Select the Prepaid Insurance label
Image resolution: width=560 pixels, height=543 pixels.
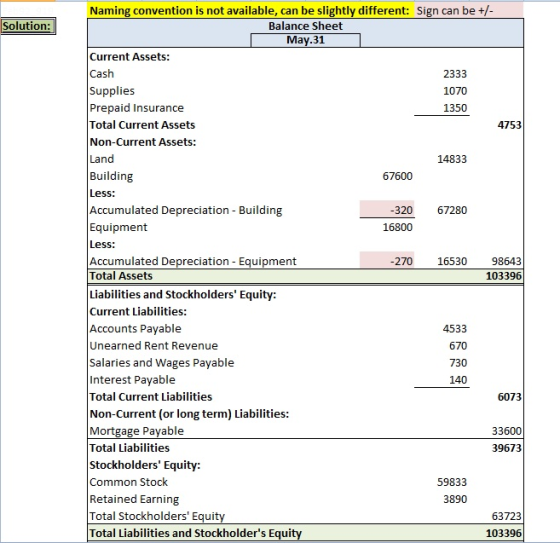point(136,108)
